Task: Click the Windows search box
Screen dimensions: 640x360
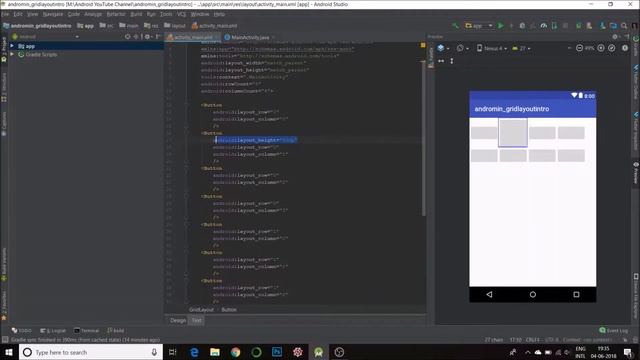Action: point(91,352)
